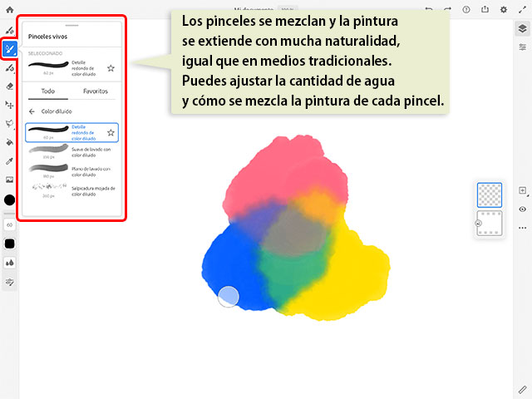532x399 pixels.
Task: Open the black color swatch
Action: click(x=10, y=199)
